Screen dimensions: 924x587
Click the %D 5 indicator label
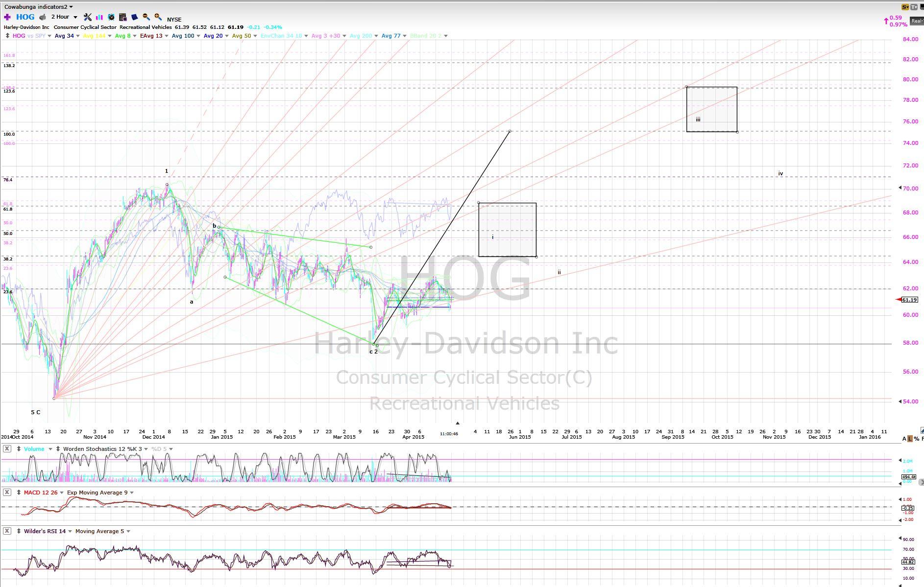(159, 449)
